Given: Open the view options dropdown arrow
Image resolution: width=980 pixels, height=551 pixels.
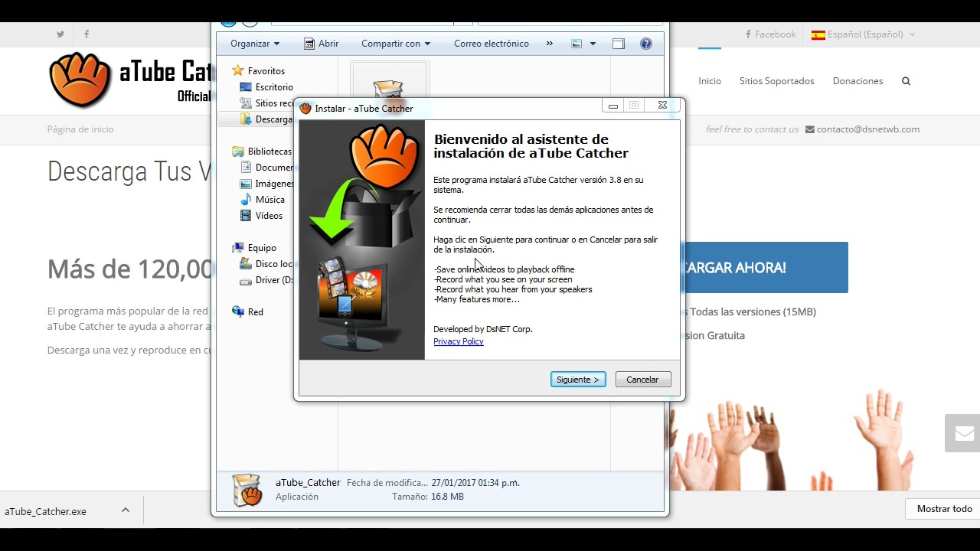Looking at the screenshot, I should (x=593, y=44).
